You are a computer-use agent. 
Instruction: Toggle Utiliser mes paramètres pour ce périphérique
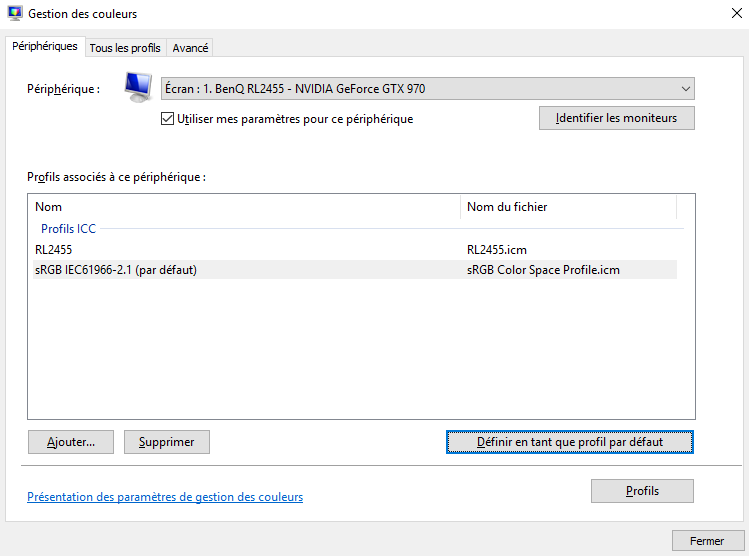(168, 119)
